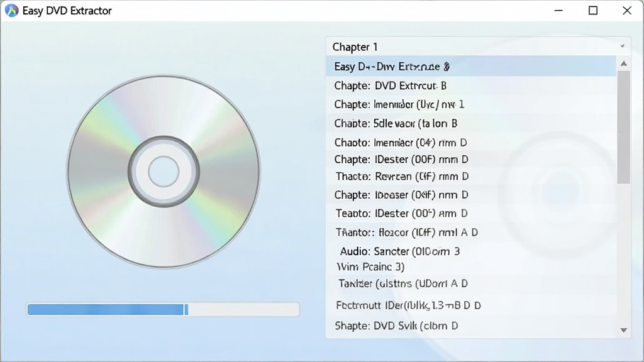The image size is (644, 362).
Task: Select the 'Thanto: floacor' row
Action: [x=471, y=233]
